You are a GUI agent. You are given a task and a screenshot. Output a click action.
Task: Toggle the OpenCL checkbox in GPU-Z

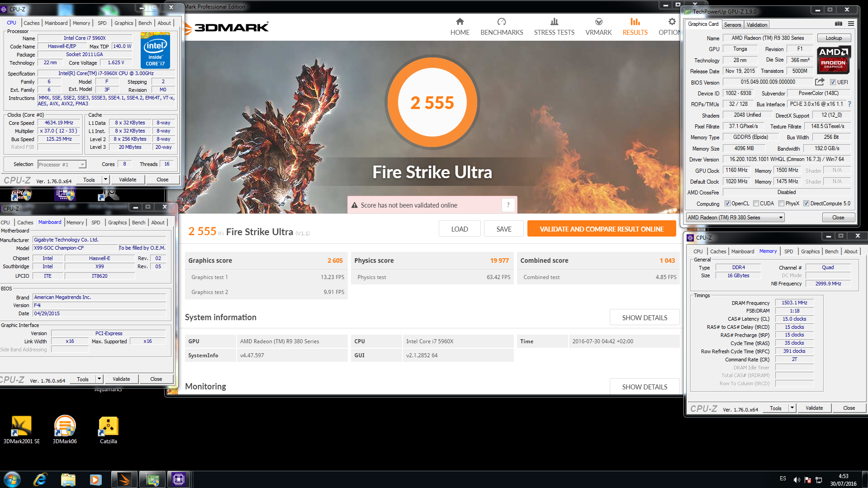click(727, 204)
